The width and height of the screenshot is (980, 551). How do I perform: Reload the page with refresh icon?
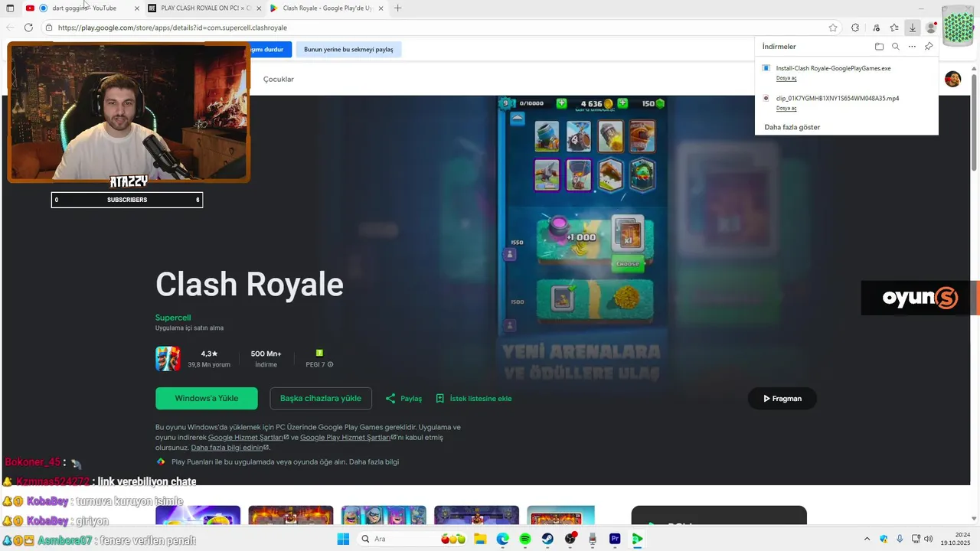(x=28, y=28)
